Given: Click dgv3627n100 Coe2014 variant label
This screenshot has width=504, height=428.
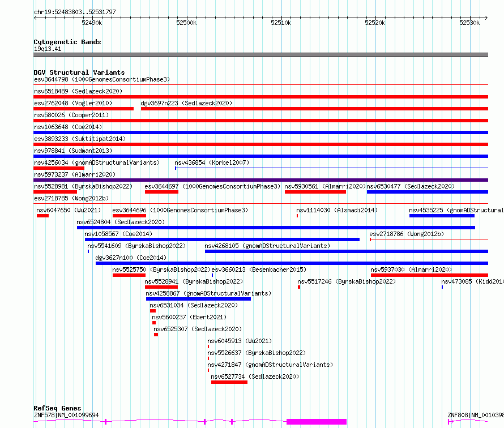Looking at the screenshot, I should click(x=131, y=258).
